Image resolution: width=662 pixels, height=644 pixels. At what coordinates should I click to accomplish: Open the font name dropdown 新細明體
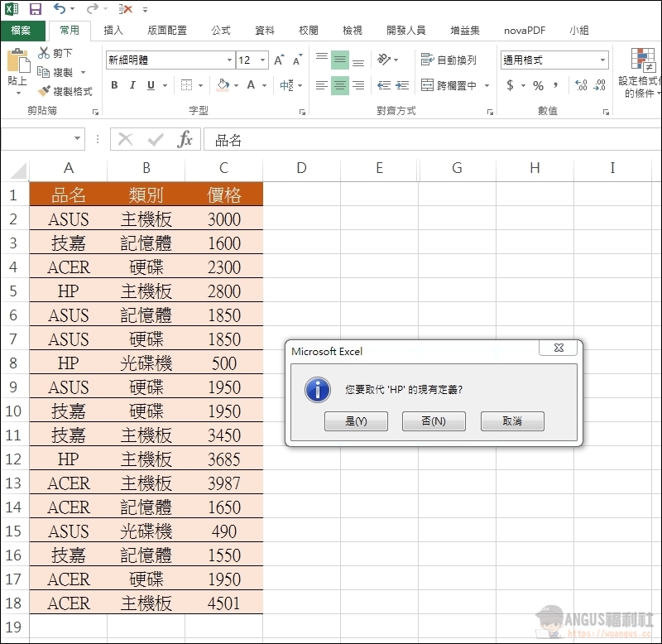point(229,60)
